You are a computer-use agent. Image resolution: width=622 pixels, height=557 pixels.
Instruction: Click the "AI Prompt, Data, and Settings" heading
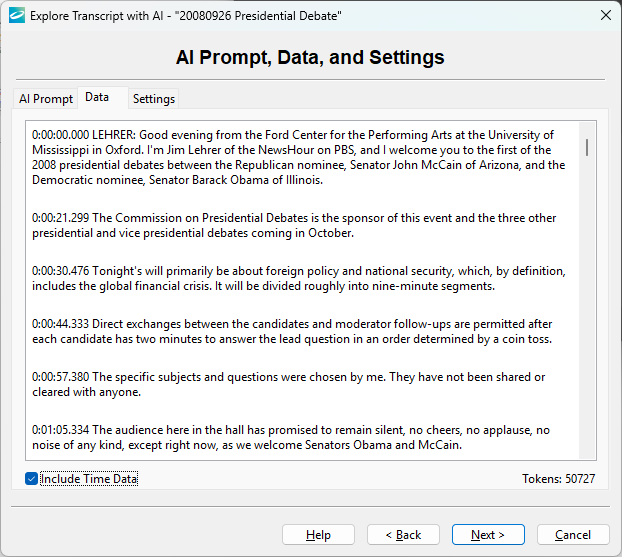click(x=310, y=57)
